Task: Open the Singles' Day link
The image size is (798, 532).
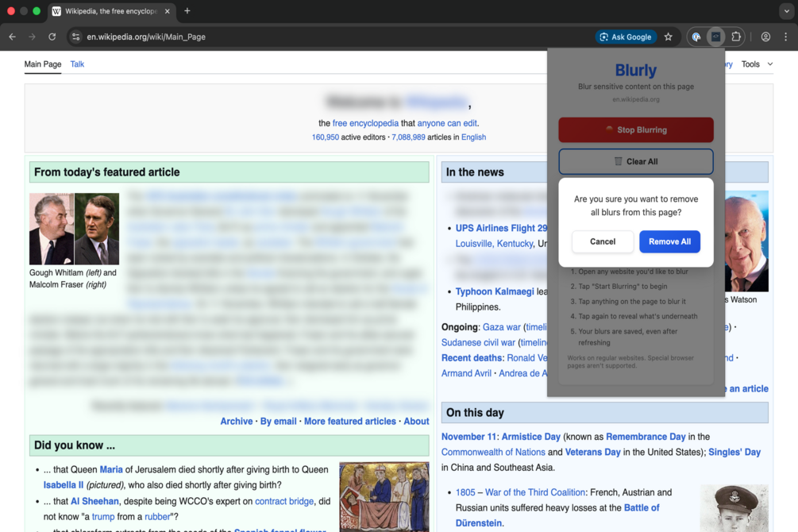Action: point(734,452)
